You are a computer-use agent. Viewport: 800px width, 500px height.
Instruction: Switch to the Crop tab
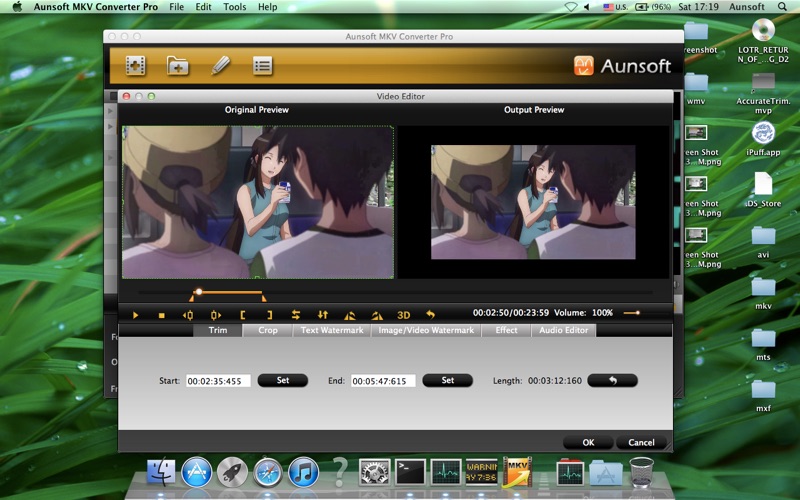point(268,330)
